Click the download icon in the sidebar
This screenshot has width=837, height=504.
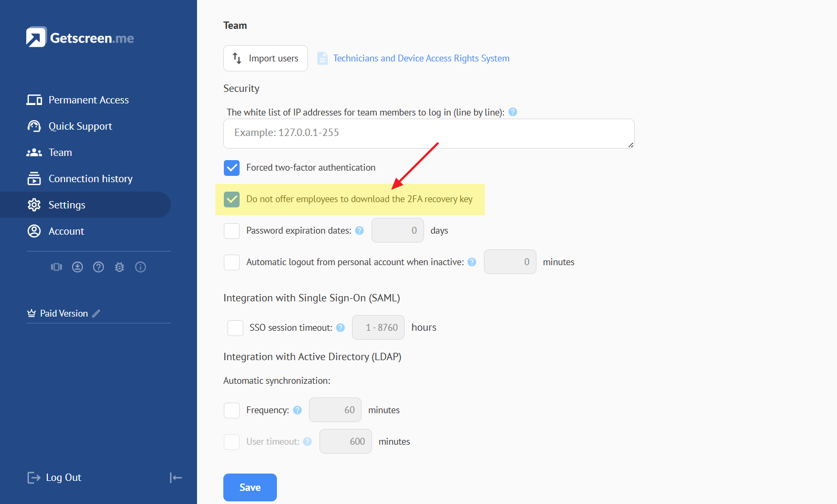pos(77,267)
